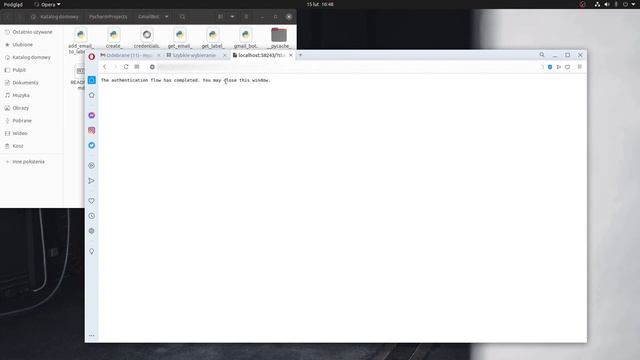Select the gmail_bot Python file
Image resolution: width=640 pixels, height=360 pixels.
(246, 38)
